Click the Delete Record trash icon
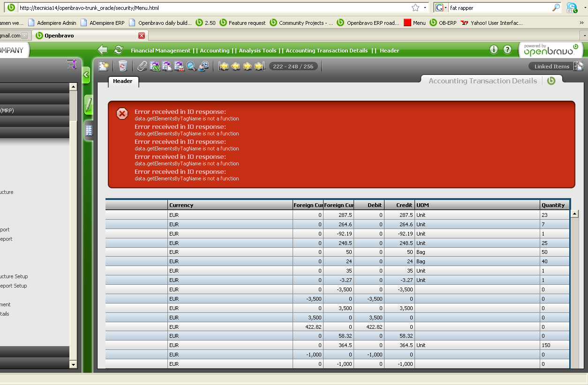Viewport: 588px width, 385px height. point(122,67)
